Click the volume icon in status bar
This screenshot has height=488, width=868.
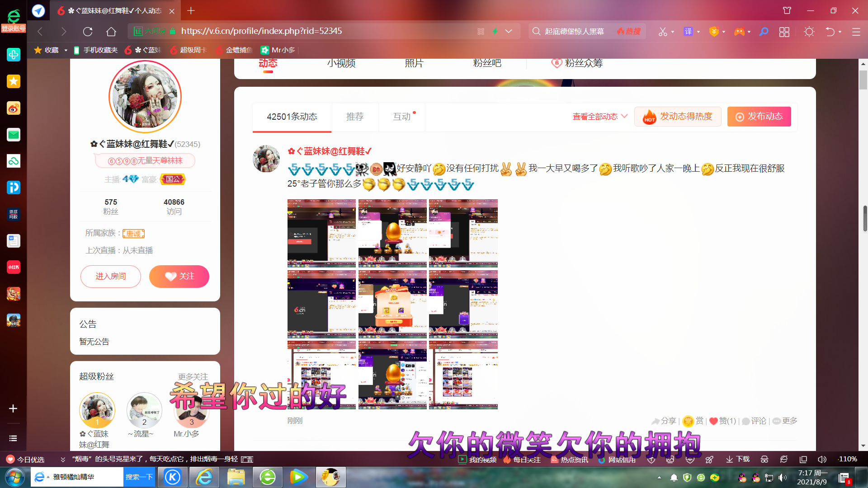point(822,459)
